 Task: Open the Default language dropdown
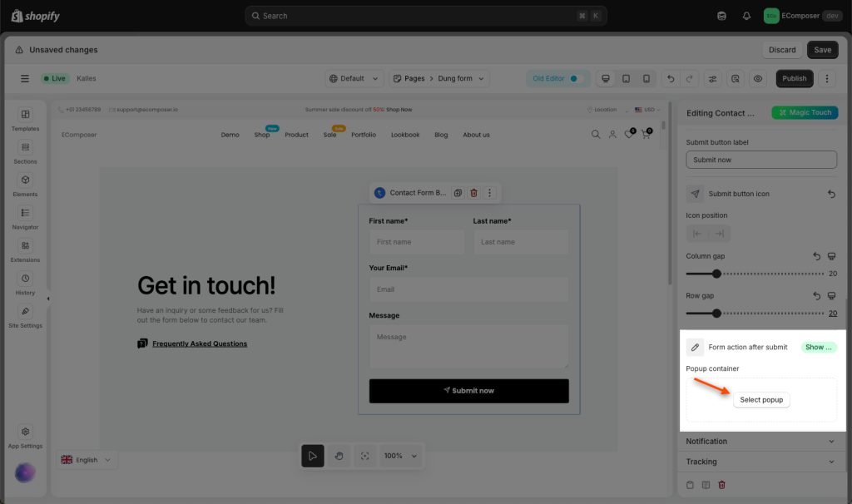point(354,79)
